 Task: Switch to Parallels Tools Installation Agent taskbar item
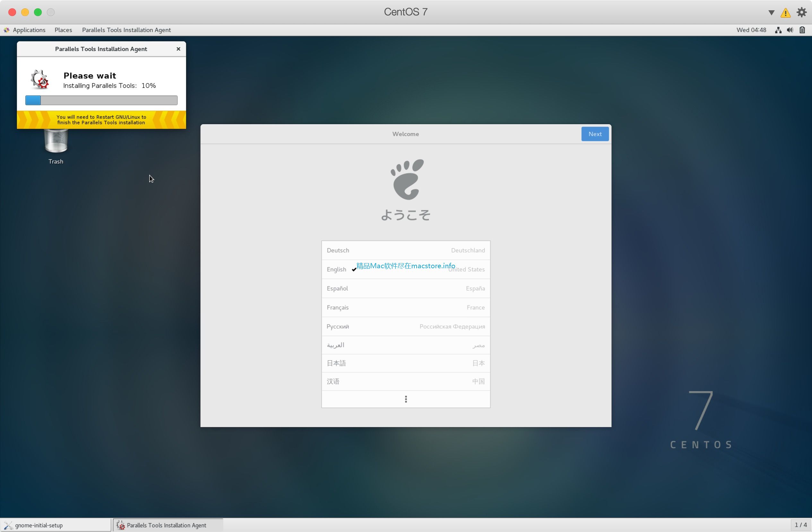[168, 525]
